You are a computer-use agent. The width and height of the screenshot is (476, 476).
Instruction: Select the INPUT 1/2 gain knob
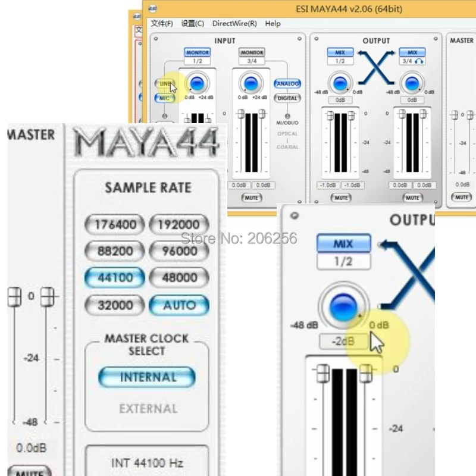pyautogui.click(x=197, y=83)
